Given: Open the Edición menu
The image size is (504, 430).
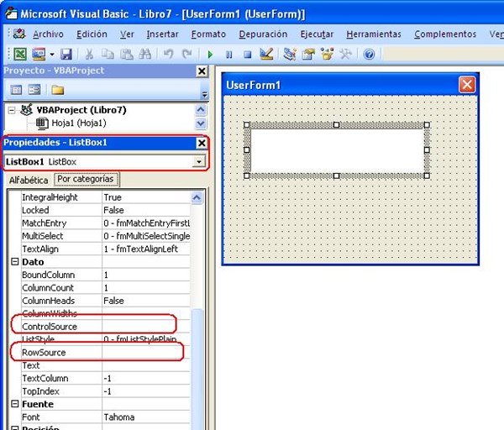Looking at the screenshot, I should [x=92, y=34].
